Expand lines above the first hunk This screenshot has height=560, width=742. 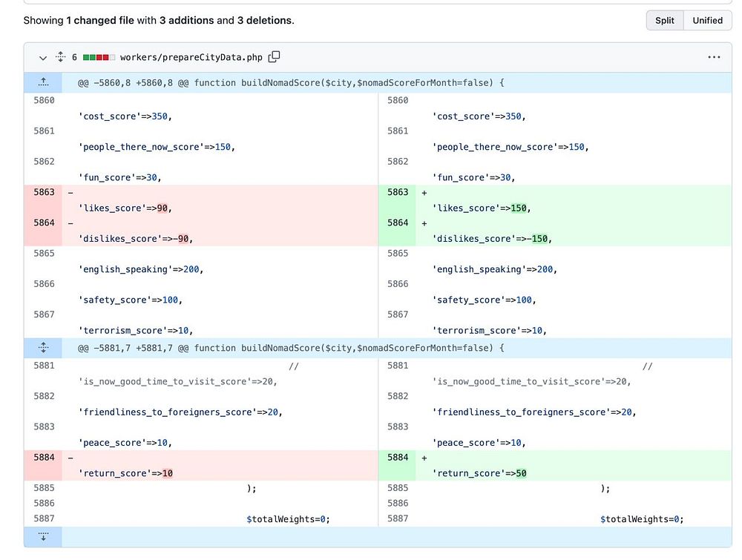click(x=43, y=82)
